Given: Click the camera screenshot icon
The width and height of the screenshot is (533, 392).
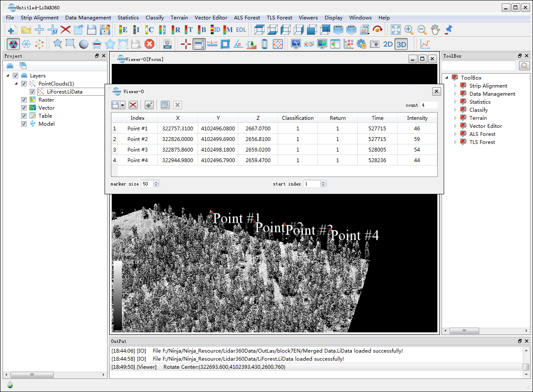Looking at the screenshot, I should click(x=375, y=44).
